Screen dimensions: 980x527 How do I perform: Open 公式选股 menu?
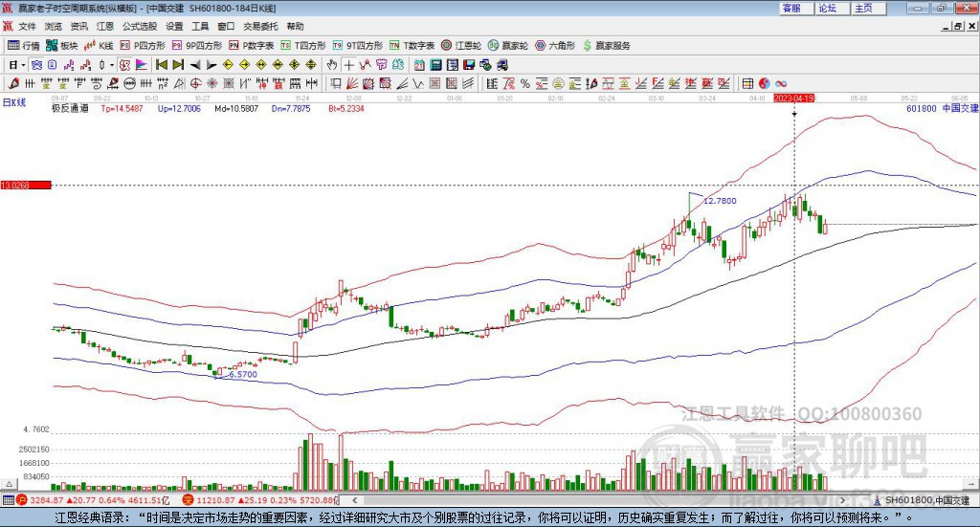[x=140, y=26]
